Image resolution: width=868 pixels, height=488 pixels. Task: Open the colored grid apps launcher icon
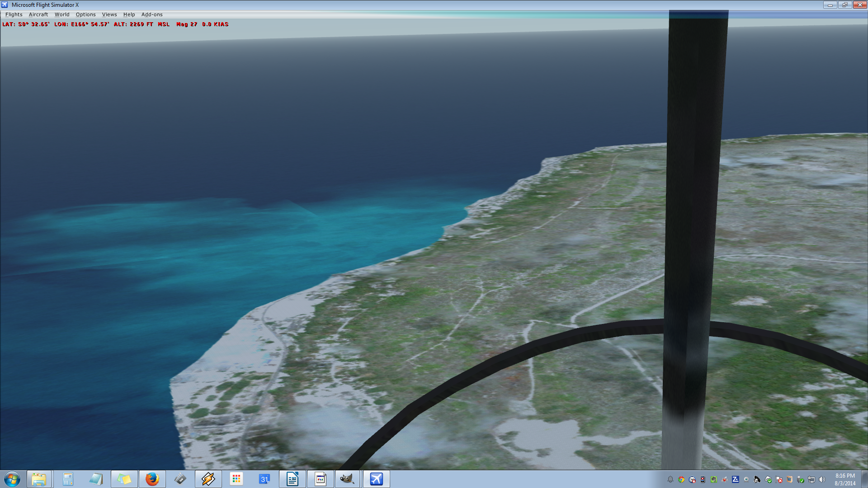coord(236,479)
